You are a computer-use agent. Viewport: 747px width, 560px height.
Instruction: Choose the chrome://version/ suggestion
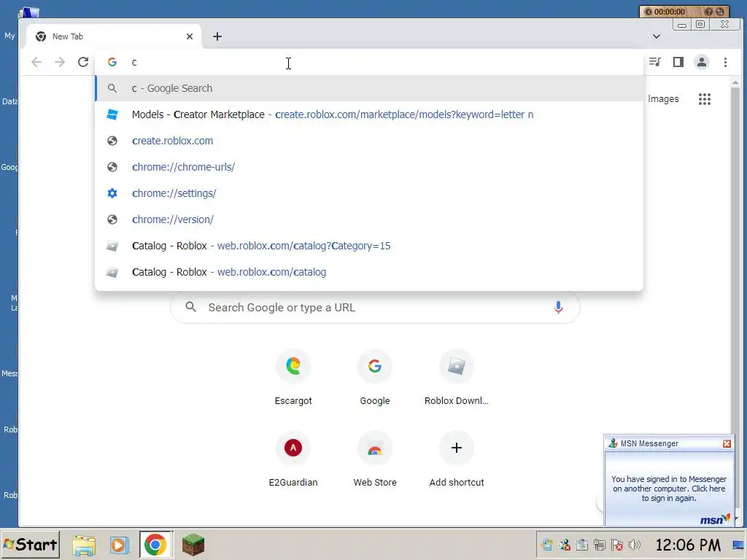(x=369, y=219)
